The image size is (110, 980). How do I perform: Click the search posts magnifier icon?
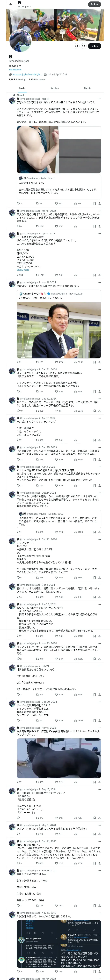click(x=83, y=46)
